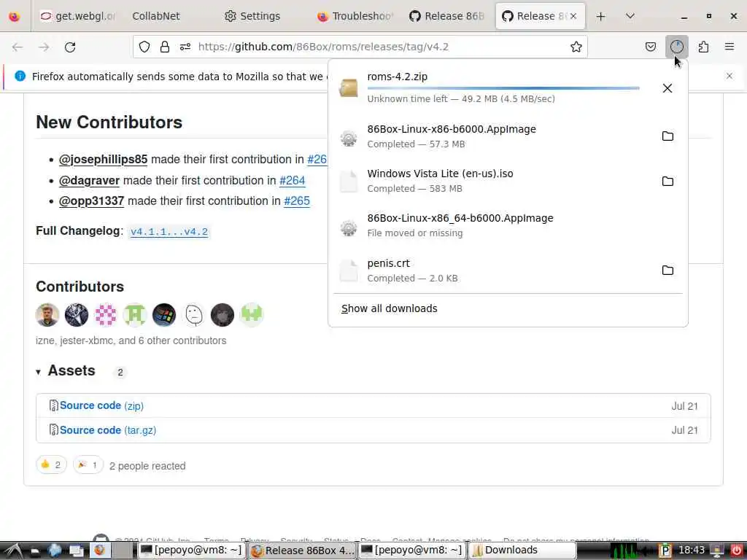The image size is (747, 560).
Task: Toggle the Downloads toolbar button
Action: [x=676, y=47]
